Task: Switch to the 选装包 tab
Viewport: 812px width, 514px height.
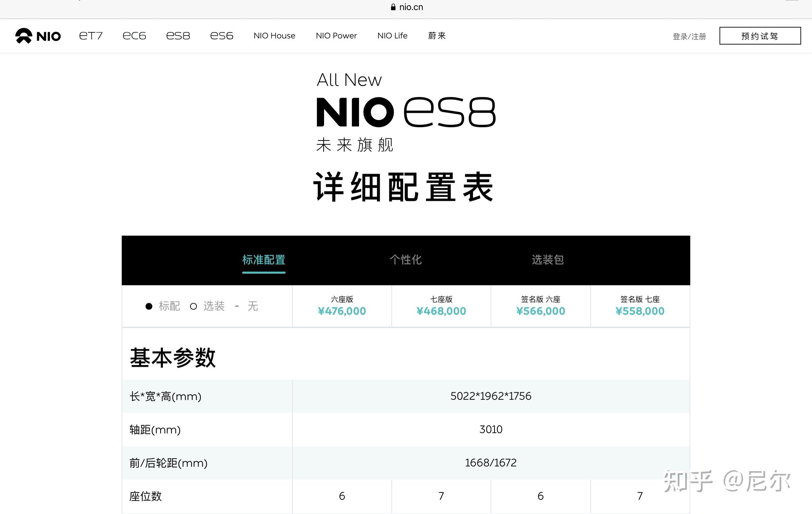Action: point(547,260)
